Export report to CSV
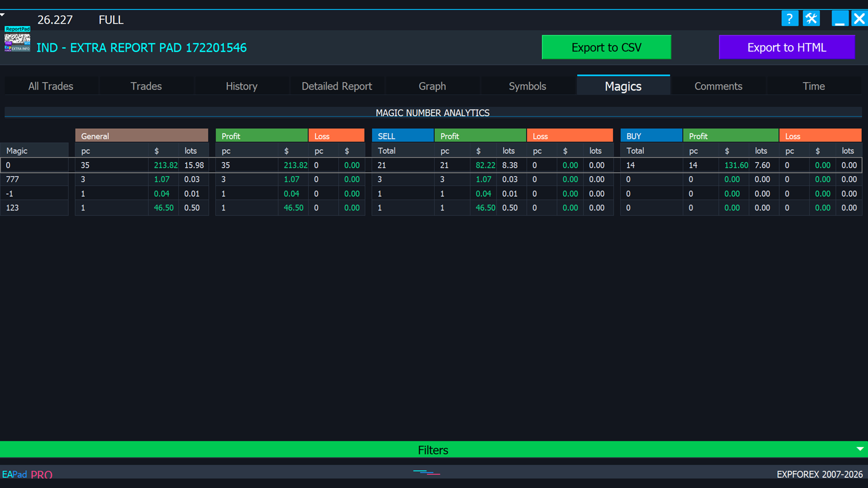This screenshot has width=868, height=488. 606,47
